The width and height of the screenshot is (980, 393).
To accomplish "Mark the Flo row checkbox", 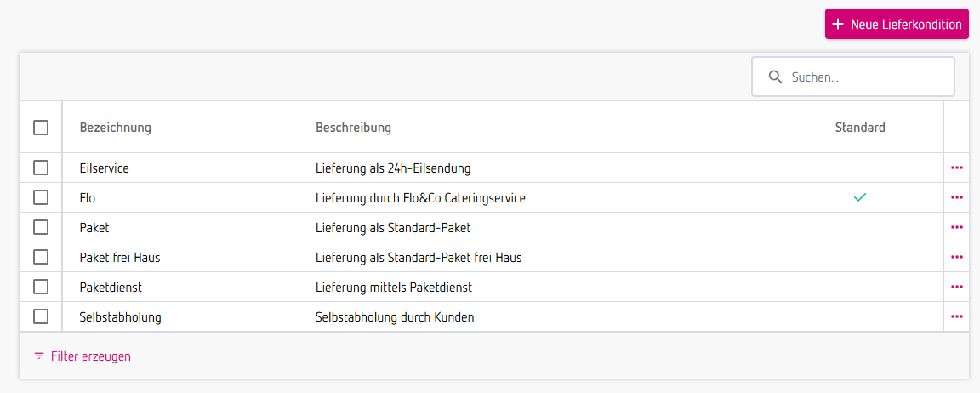I will click(41, 197).
